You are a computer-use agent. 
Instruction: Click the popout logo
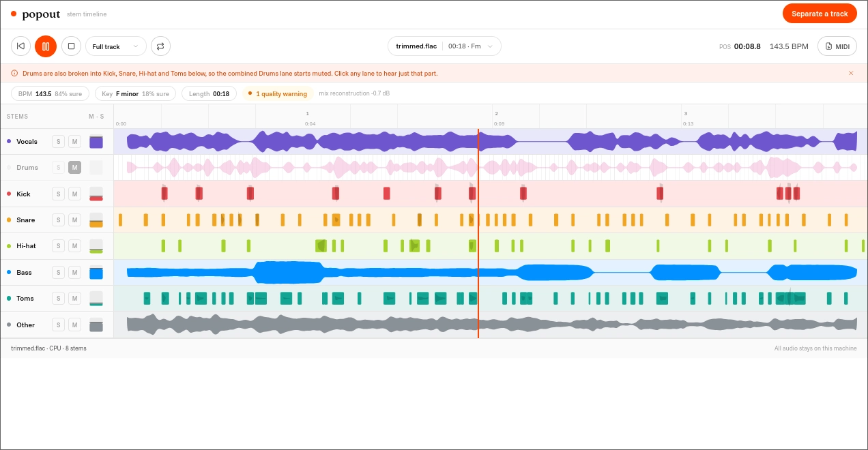tap(35, 14)
